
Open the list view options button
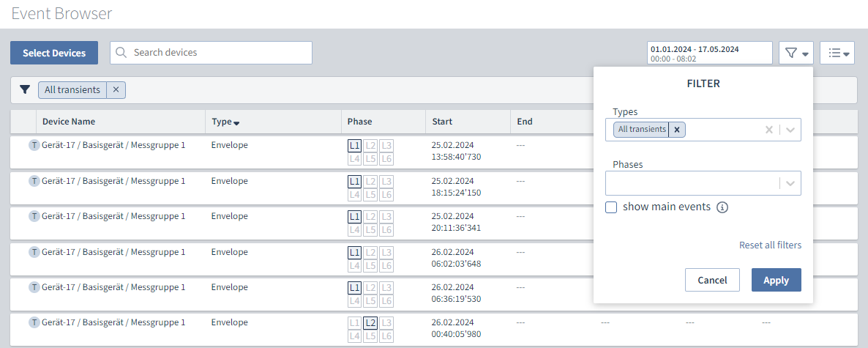pyautogui.click(x=838, y=53)
